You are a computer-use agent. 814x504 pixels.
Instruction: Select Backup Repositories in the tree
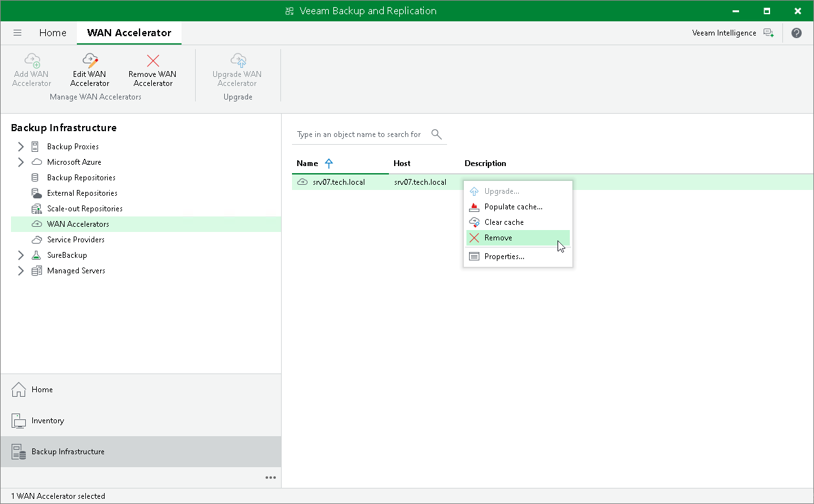[x=81, y=178]
